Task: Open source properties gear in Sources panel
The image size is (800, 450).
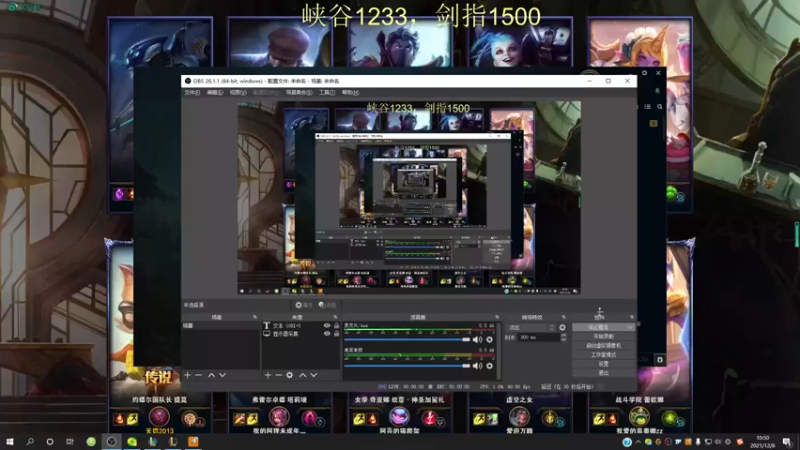Action: (x=289, y=375)
